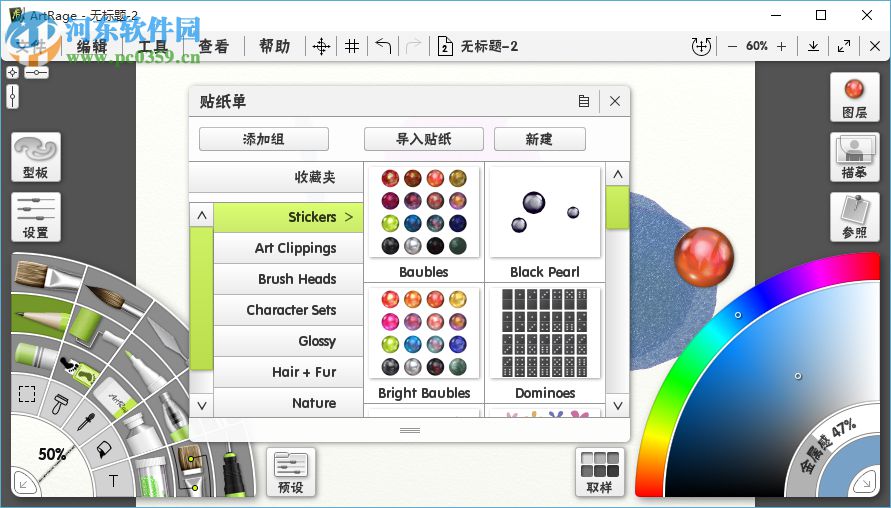The width and height of the screenshot is (891, 508).
Task: Zoom out with the minus button
Action: tap(732, 47)
